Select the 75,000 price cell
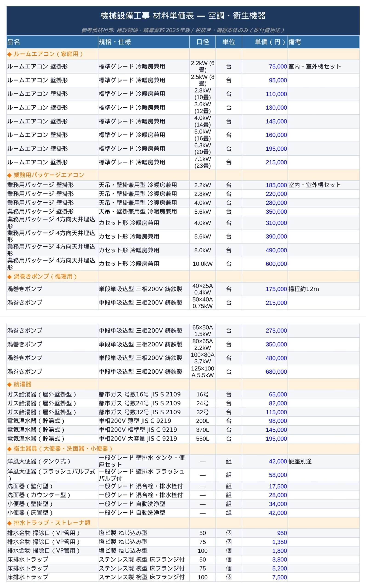Image resolution: width=366 pixels, height=588 pixels. pyautogui.click(x=278, y=67)
